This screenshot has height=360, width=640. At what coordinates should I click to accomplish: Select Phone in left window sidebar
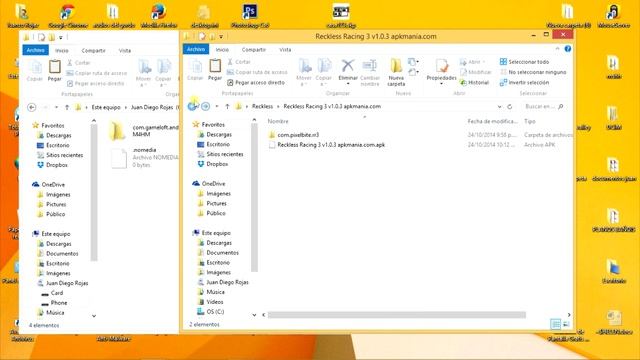click(x=54, y=303)
